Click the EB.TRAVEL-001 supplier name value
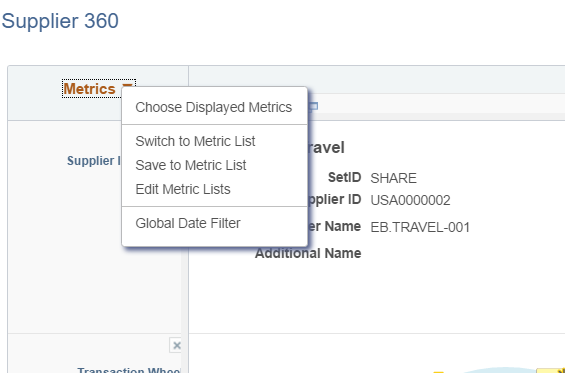 [420, 228]
